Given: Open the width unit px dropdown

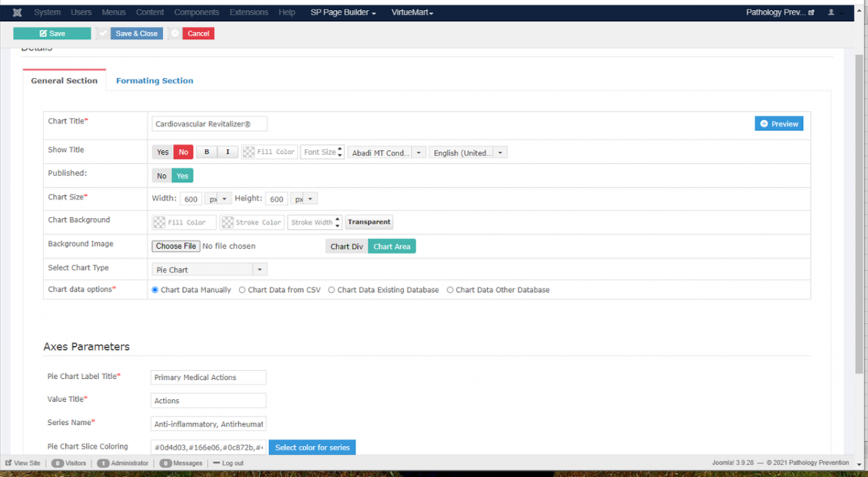Looking at the screenshot, I should coord(224,199).
